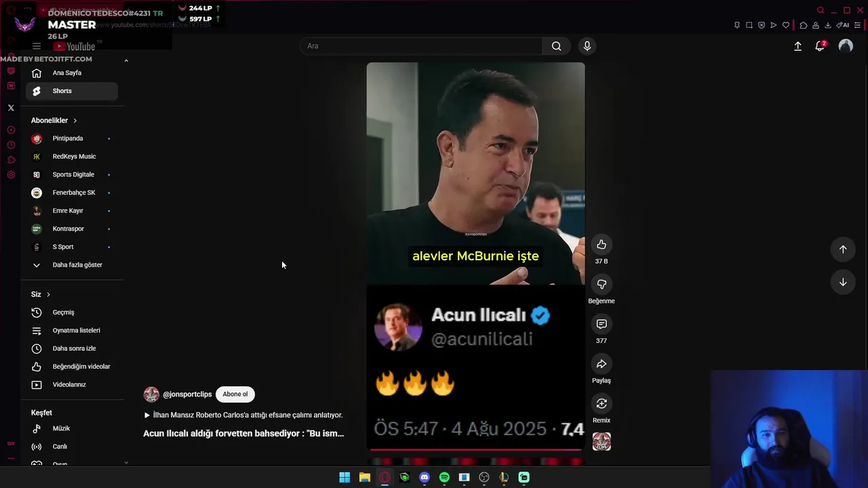
Task: Open File Explorer from the taskbar
Action: (365, 477)
